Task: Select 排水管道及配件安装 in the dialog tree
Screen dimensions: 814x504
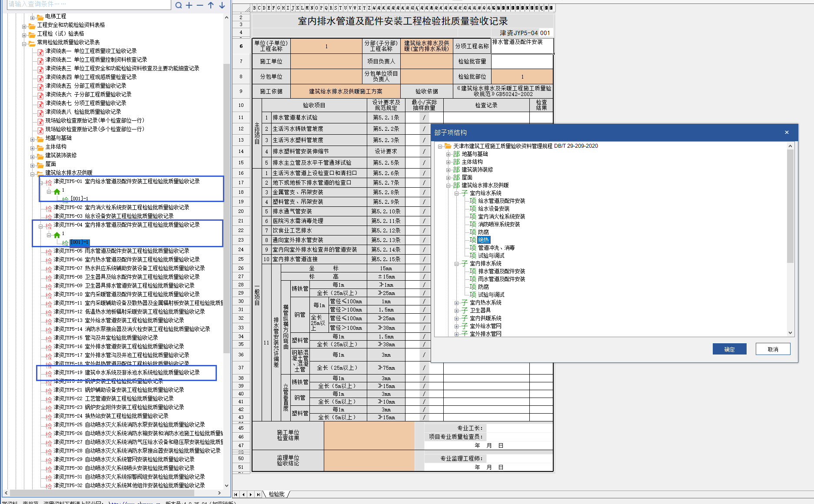Action: click(502, 271)
